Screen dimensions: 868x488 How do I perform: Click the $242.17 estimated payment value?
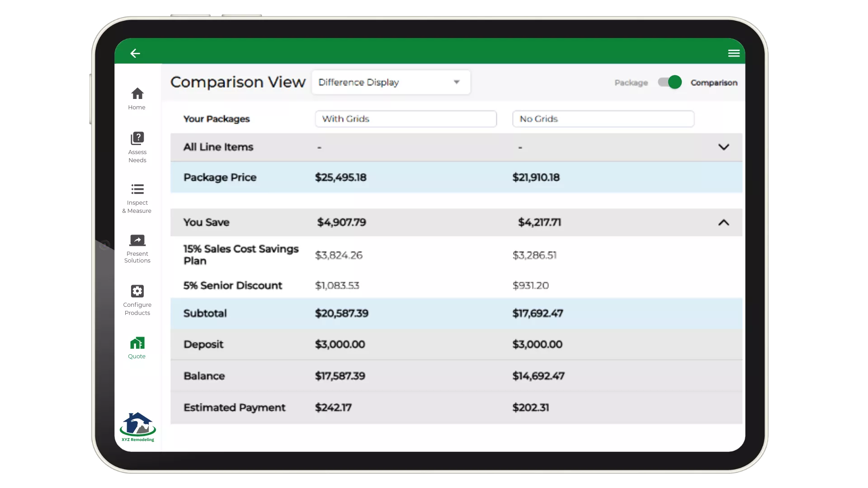pos(333,408)
